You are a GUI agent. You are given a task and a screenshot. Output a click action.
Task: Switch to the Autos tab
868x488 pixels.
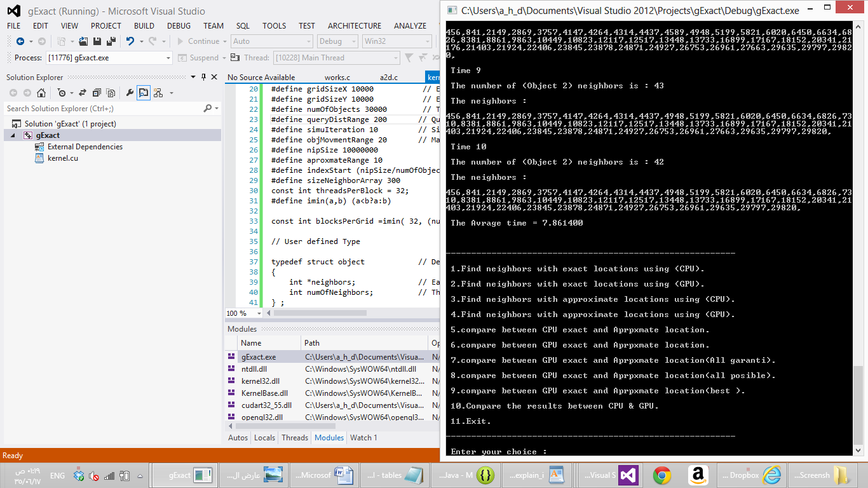click(238, 437)
